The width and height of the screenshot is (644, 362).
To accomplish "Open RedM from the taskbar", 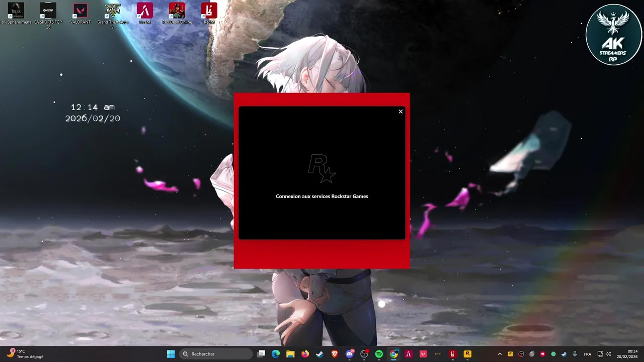I will pos(453,354).
